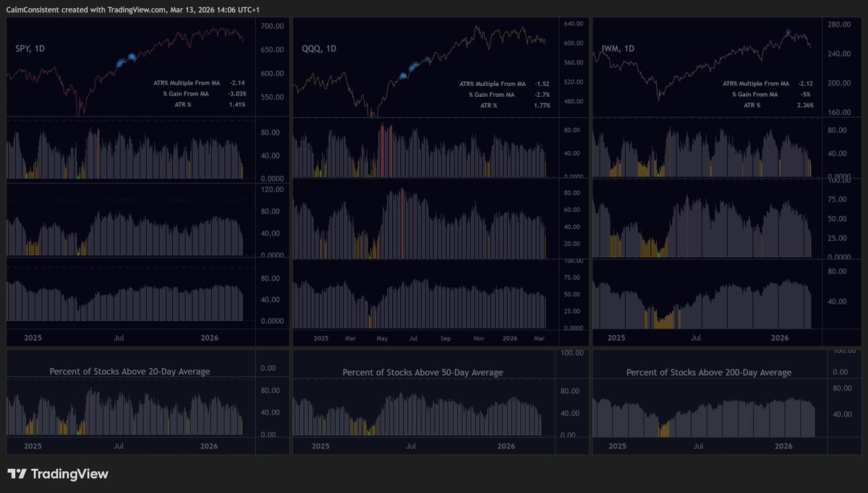Viewport: 868px width, 493px height.
Task: Click the 480.00 price level on QQQ axis
Action: click(x=573, y=101)
